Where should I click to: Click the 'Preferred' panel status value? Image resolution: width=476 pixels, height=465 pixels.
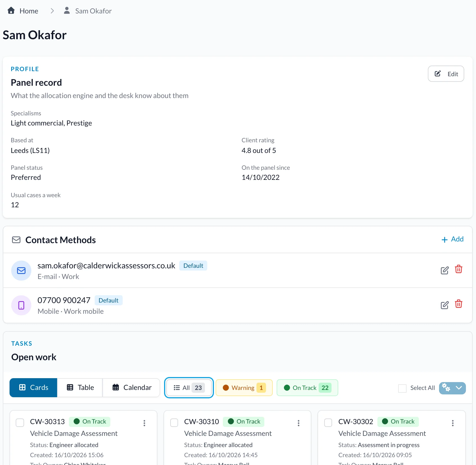(26, 177)
